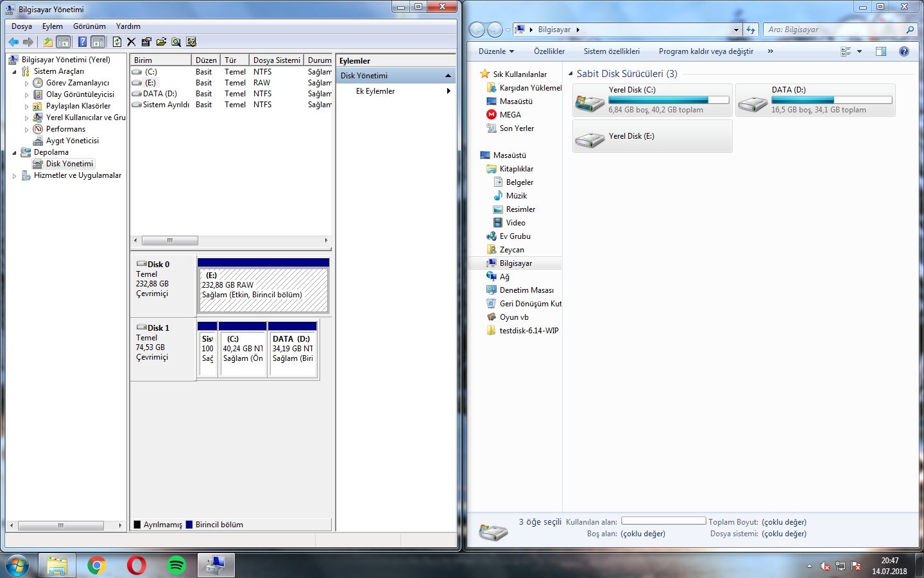Click the Birincil bölüm blue legend swatch
Screen dimensions: 924x578
(189, 525)
